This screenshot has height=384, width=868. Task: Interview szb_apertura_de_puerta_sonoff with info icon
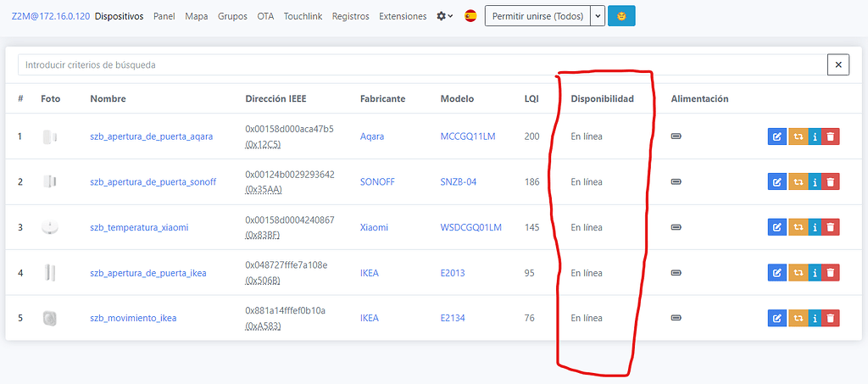click(x=815, y=181)
